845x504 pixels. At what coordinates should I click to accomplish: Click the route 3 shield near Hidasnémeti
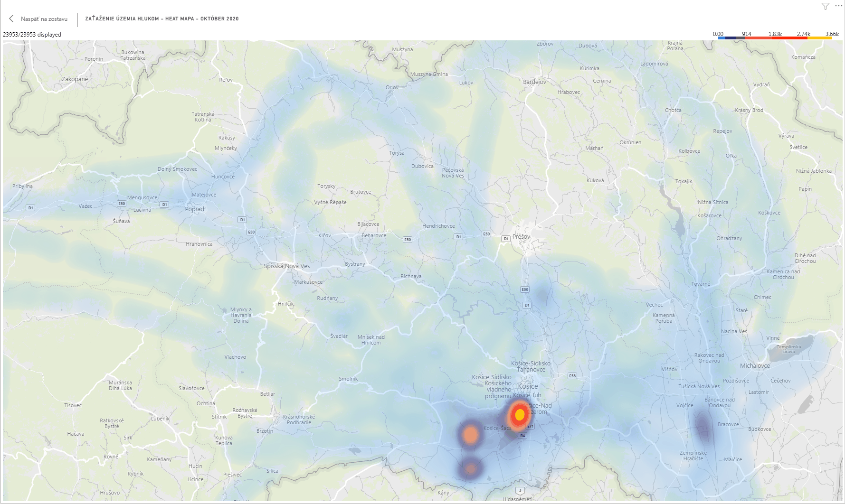(520, 490)
